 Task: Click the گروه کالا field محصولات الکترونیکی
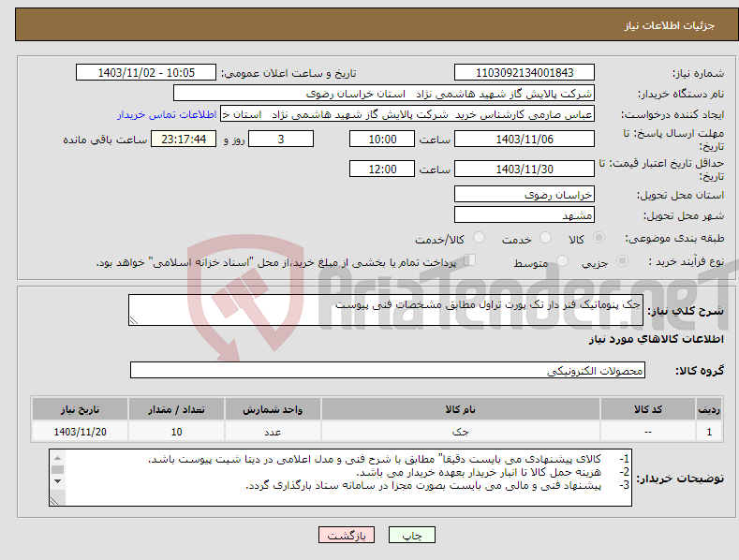388,370
